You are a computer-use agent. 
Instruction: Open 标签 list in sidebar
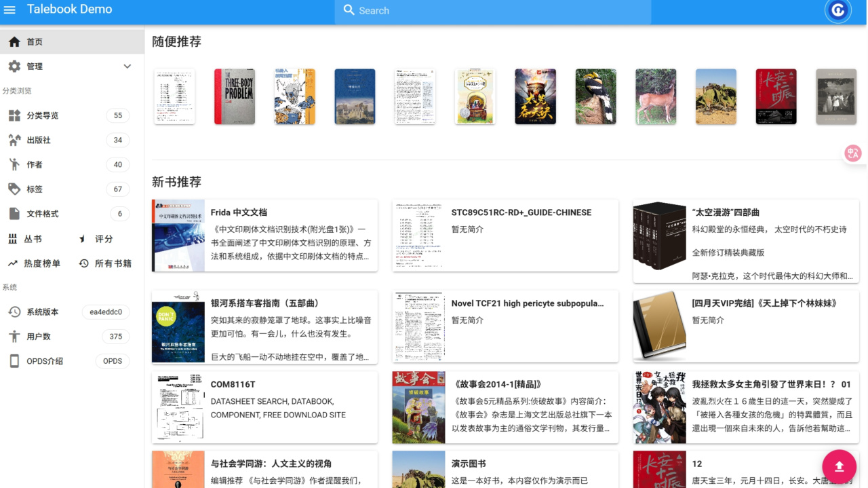pyautogui.click(x=72, y=189)
